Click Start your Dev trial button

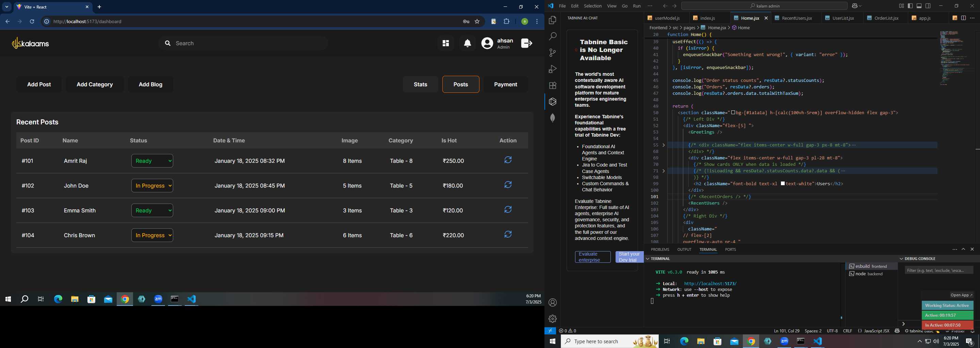tap(629, 257)
